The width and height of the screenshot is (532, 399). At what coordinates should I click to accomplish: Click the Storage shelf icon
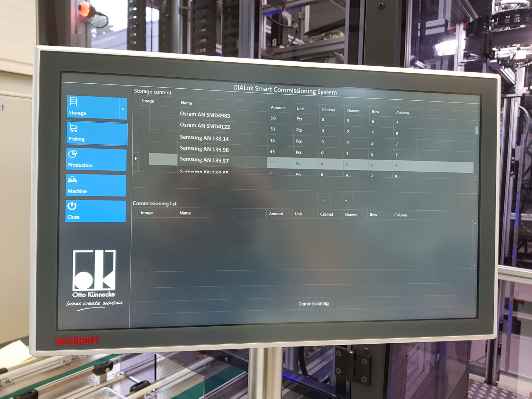pos(73,101)
